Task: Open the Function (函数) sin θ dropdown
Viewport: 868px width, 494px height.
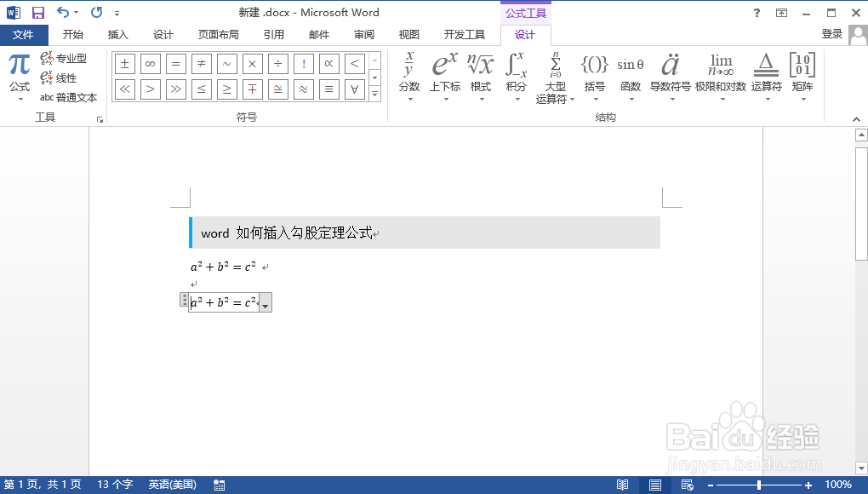Action: (631, 77)
